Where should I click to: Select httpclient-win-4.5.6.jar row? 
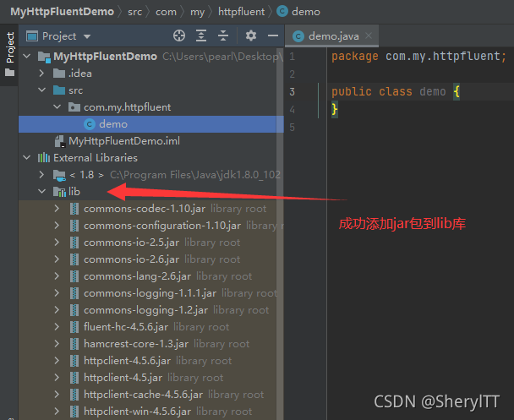(x=151, y=412)
